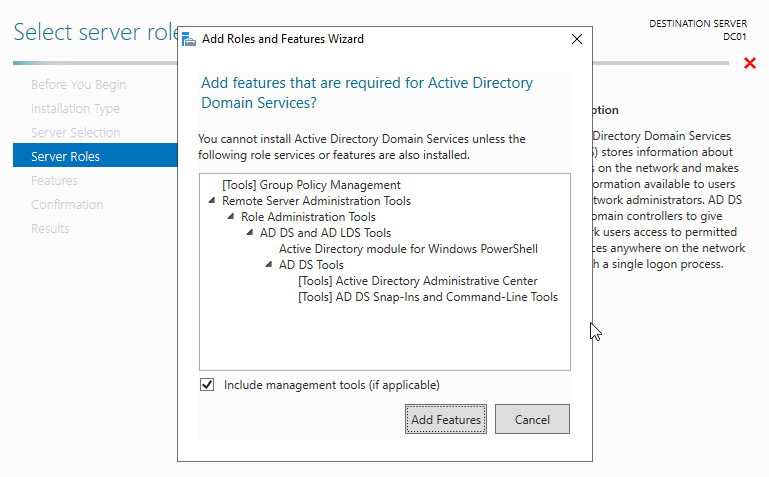
Task: Click the Include management tools label text
Action: pyautogui.click(x=332, y=385)
